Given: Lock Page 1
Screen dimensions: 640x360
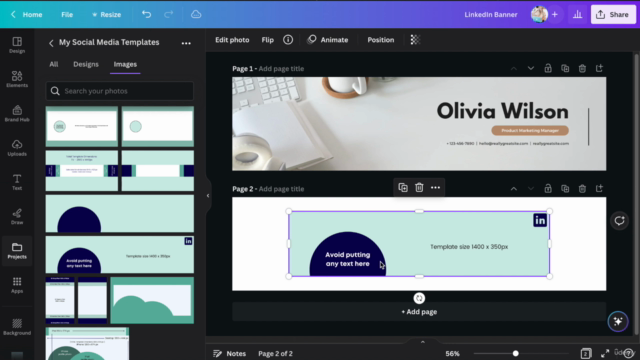Looking at the screenshot, I should (x=548, y=68).
